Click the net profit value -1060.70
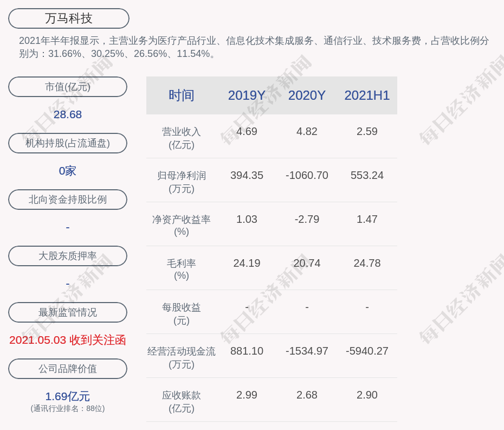Image resolution: width=504 pixels, height=430 pixels. [307, 175]
